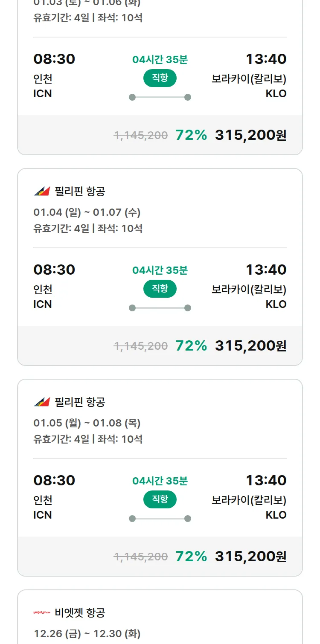Tap 직항 badge on the 01.05 flight
The width and height of the screenshot is (320, 644).
pyautogui.click(x=160, y=499)
